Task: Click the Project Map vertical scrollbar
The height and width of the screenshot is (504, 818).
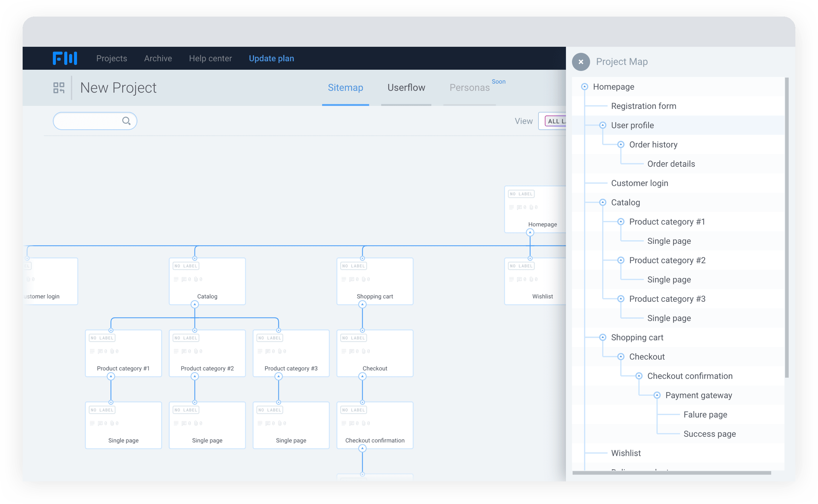Action: 787,226
